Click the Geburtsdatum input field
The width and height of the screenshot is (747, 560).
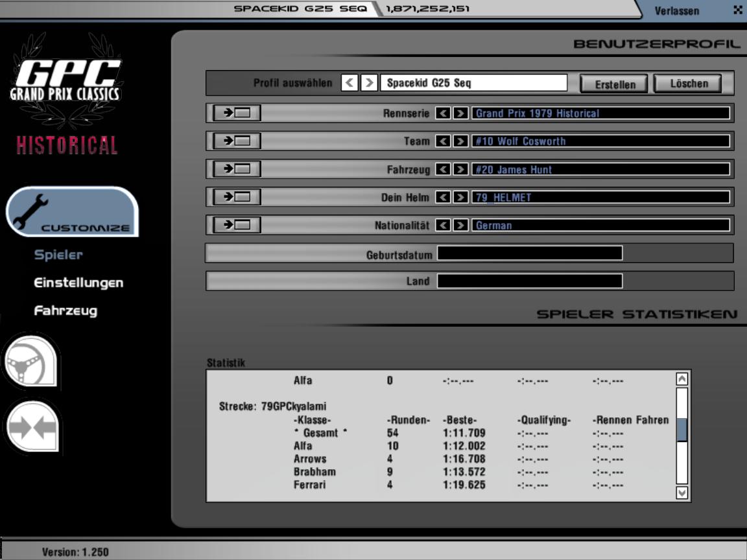pyautogui.click(x=529, y=253)
